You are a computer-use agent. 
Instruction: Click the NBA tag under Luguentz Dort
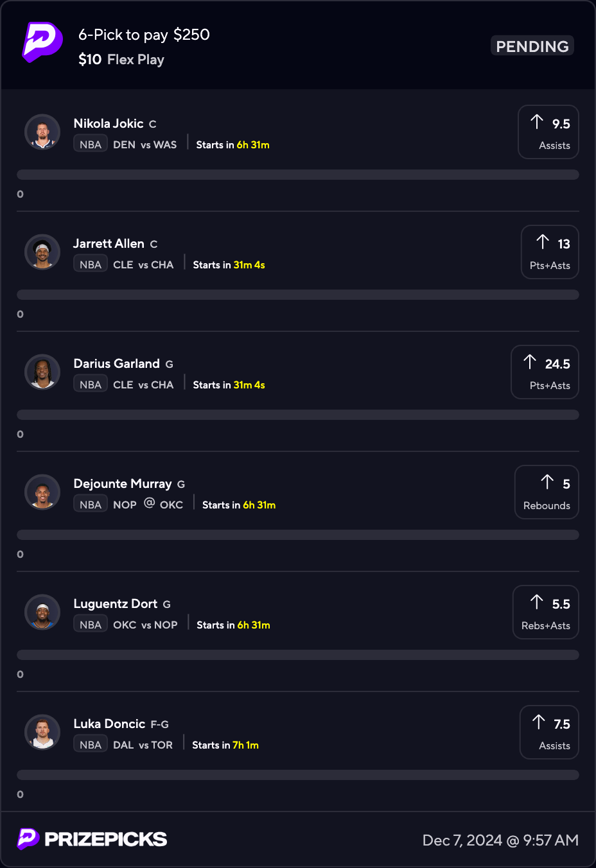91,625
